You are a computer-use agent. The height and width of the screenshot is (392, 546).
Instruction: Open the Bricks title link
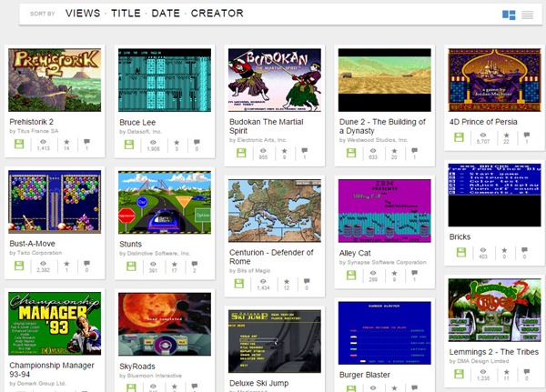tap(460, 237)
